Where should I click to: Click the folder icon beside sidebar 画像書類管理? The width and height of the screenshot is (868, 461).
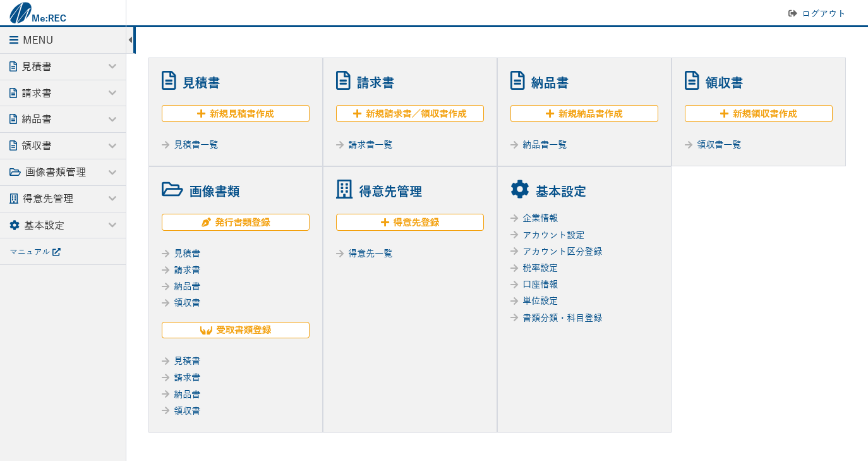tap(15, 172)
